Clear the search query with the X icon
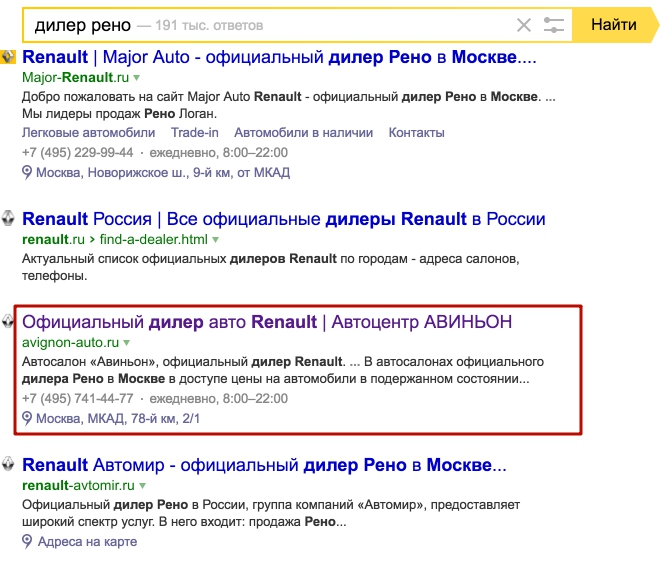Image resolution: width=672 pixels, height=563 pixels. click(x=524, y=25)
